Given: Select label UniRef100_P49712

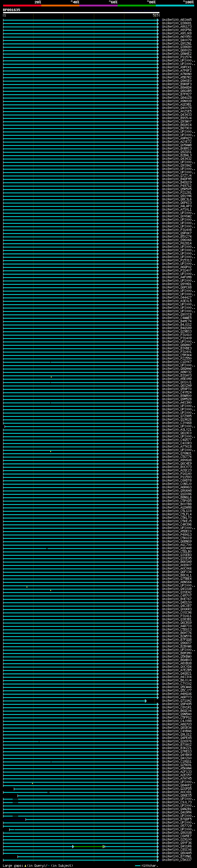Looking at the screenshot, I should (x=176, y=186).
